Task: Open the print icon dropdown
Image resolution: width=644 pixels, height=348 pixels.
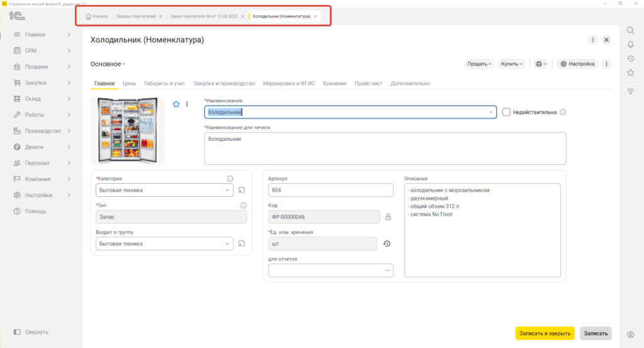Action: [540, 64]
